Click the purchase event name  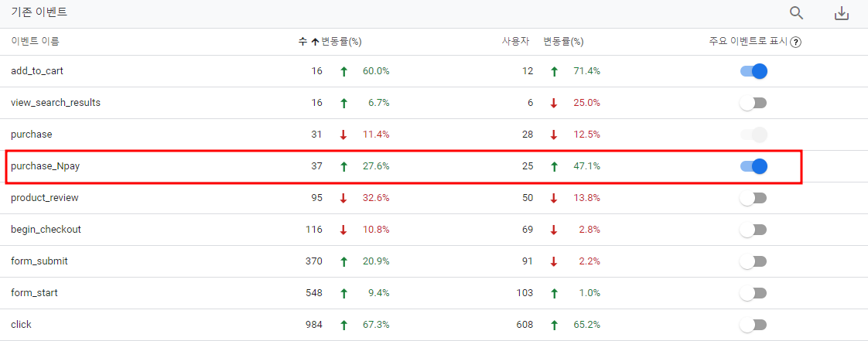click(31, 134)
